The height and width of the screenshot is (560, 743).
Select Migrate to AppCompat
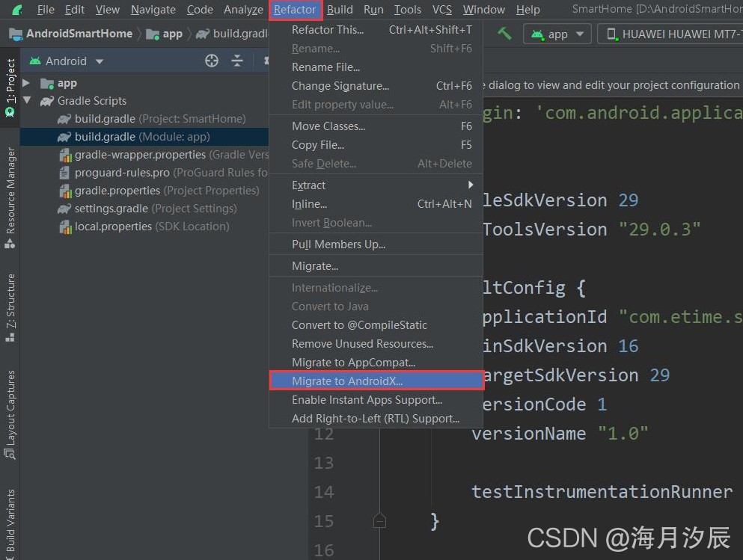[x=376, y=362]
